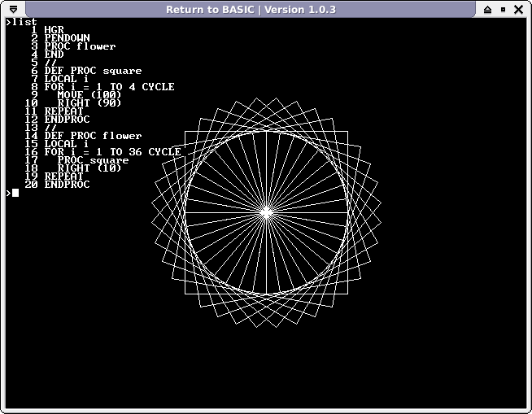Select line 17 'PROC square'

coord(76,160)
